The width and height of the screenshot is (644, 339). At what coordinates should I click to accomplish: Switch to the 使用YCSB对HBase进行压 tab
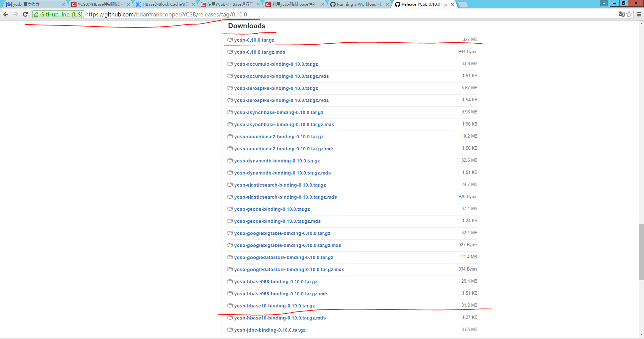pyautogui.click(x=230, y=4)
